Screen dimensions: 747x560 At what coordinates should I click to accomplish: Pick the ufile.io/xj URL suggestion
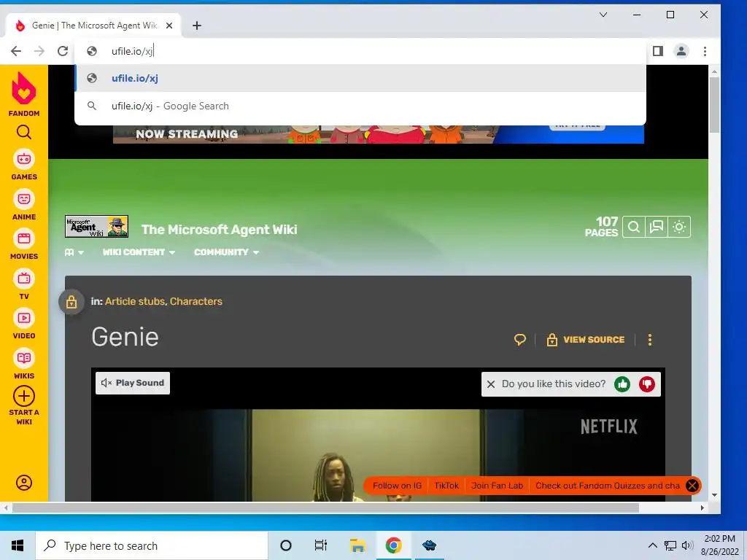pyautogui.click(x=360, y=78)
